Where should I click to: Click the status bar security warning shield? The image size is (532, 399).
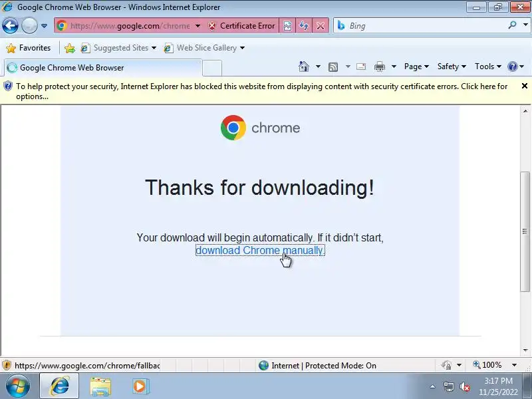tap(7, 365)
